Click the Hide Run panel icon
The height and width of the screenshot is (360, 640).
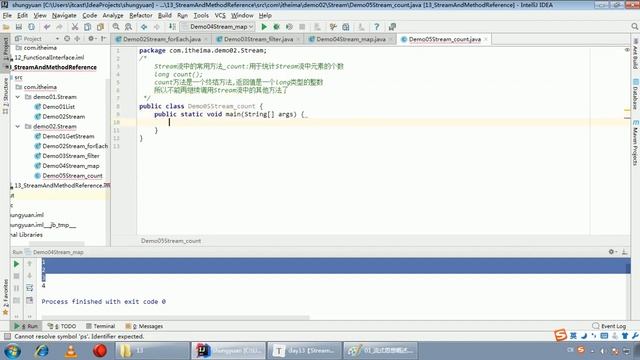pos(624,252)
